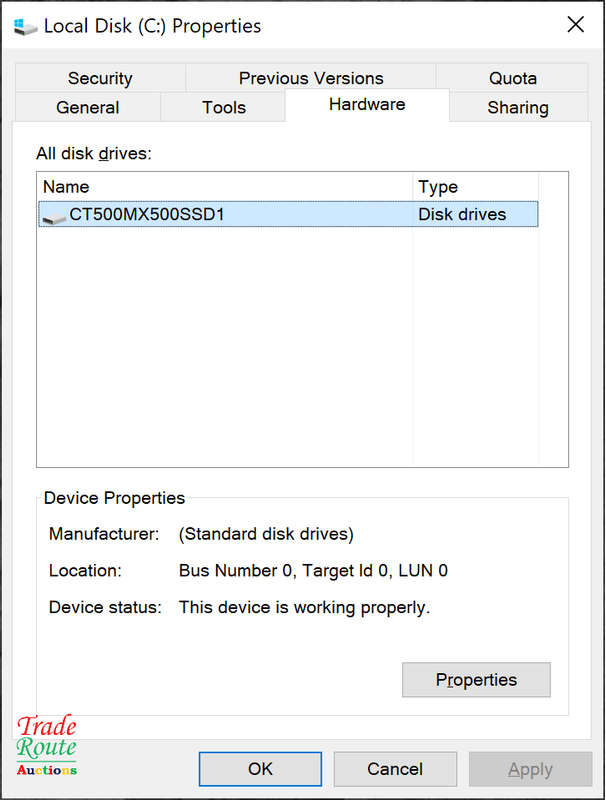Select the CT500MX500SSD1 drive name
Image resolution: width=606 pixels, height=800 pixels.
pyautogui.click(x=147, y=214)
